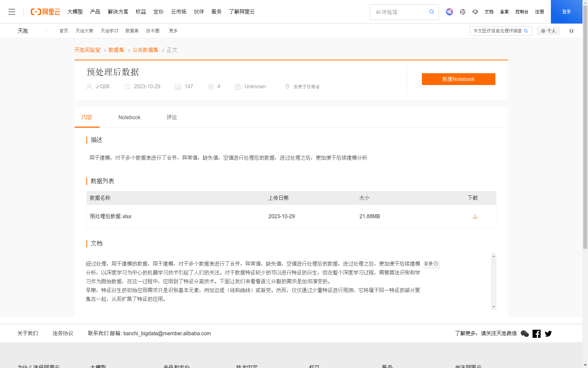Switch to the Notebook tab

pos(129,117)
